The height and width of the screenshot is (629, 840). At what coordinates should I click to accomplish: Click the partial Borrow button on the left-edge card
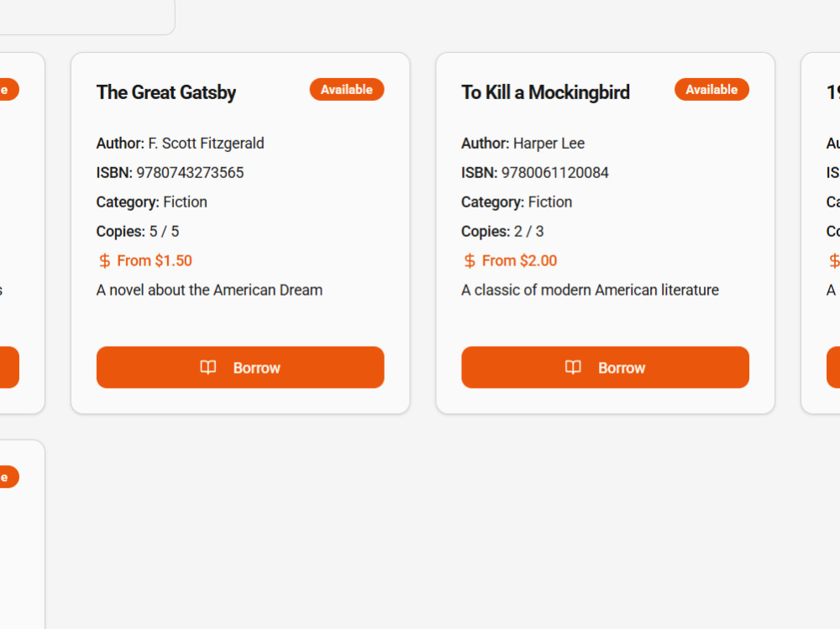click(9, 367)
